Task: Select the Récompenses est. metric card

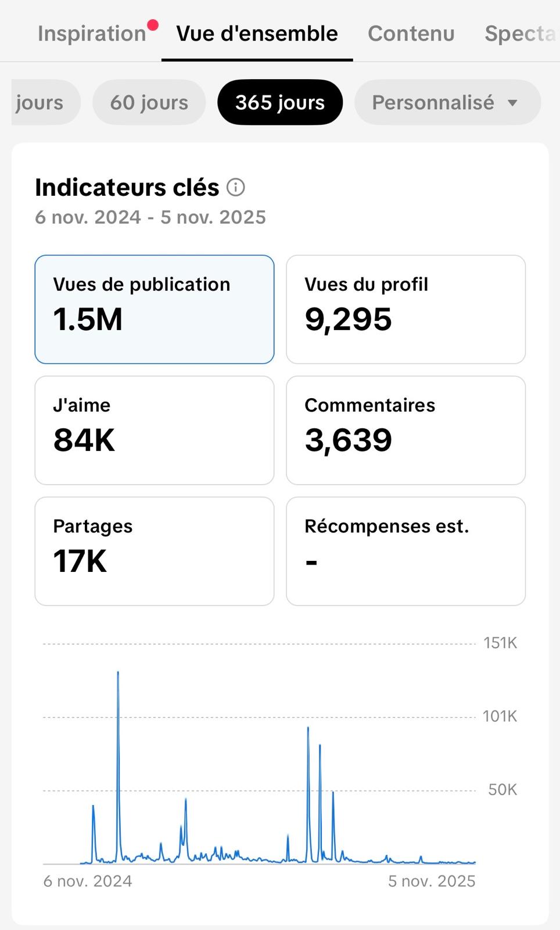Action: click(405, 551)
